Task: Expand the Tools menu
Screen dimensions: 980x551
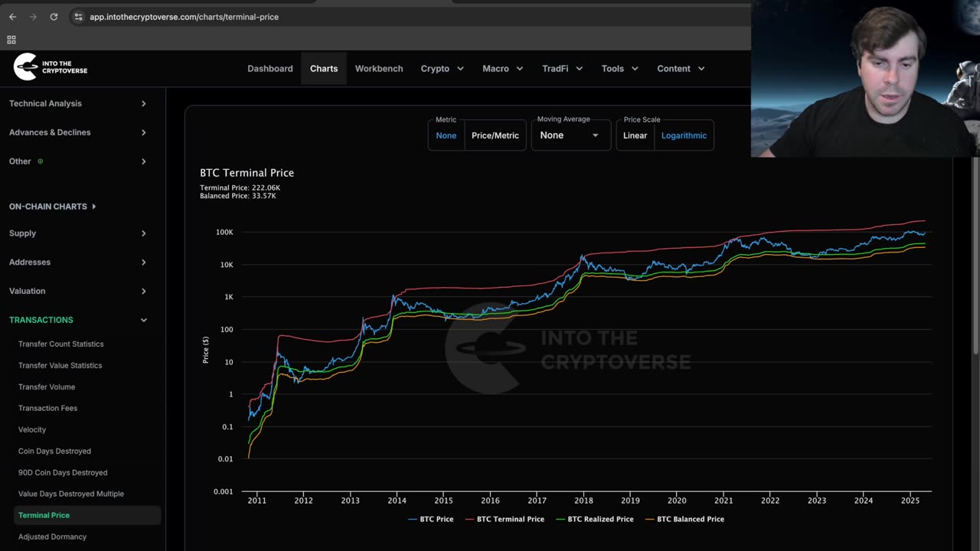Action: pyautogui.click(x=620, y=69)
